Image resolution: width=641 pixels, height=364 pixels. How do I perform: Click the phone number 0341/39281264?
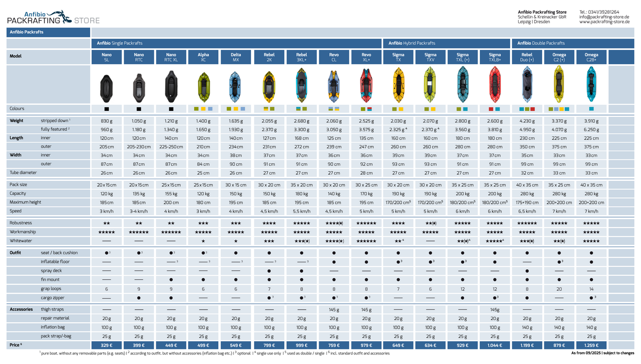(605, 12)
